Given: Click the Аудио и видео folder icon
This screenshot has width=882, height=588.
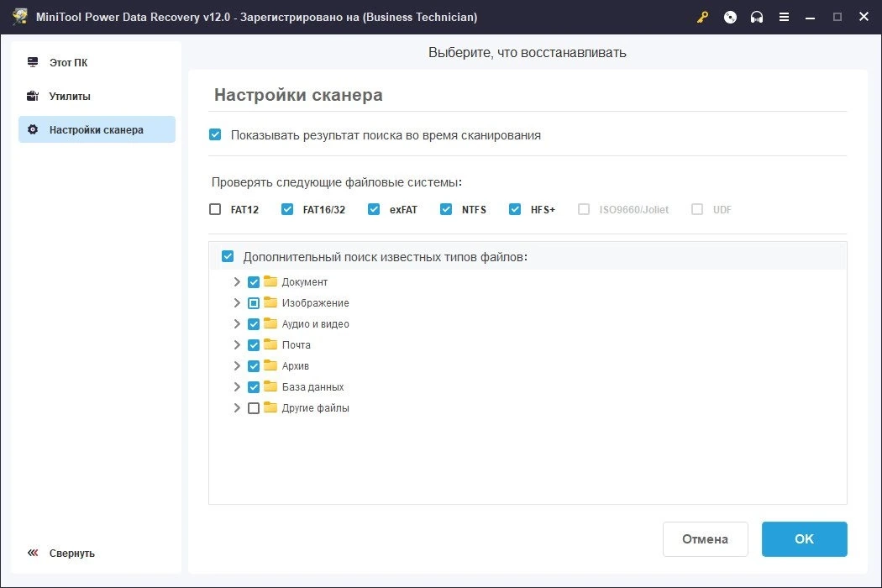Looking at the screenshot, I should [270, 323].
